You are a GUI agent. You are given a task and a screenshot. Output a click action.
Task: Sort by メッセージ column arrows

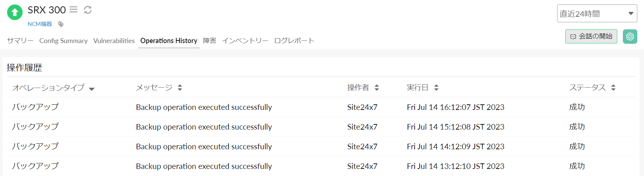click(x=180, y=88)
